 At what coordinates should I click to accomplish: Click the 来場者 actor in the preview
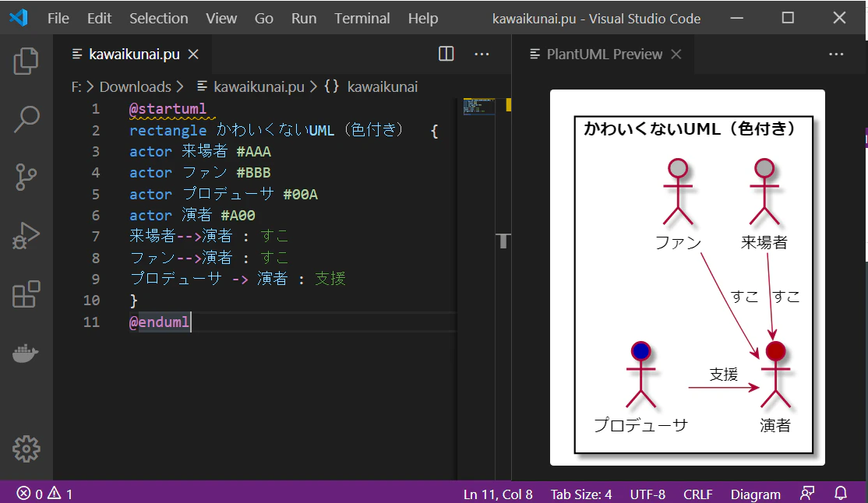[x=764, y=192]
